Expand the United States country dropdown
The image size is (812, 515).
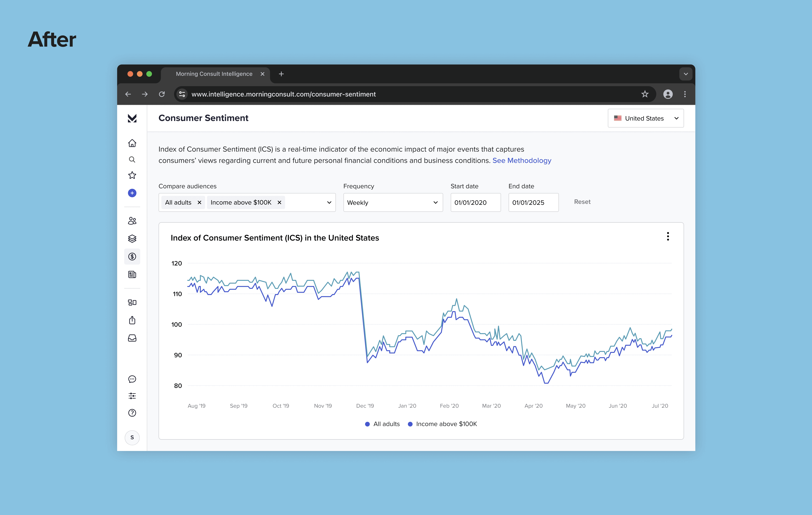point(645,118)
